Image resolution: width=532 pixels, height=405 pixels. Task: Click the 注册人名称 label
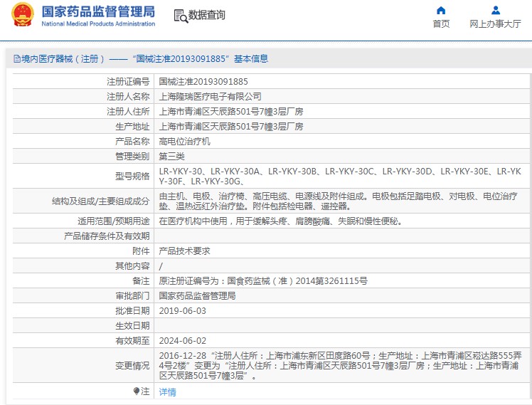coord(128,96)
